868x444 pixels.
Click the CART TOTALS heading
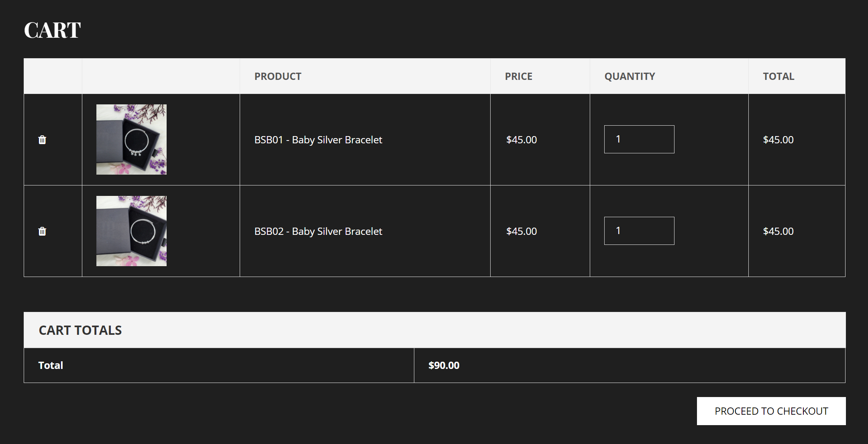80,330
